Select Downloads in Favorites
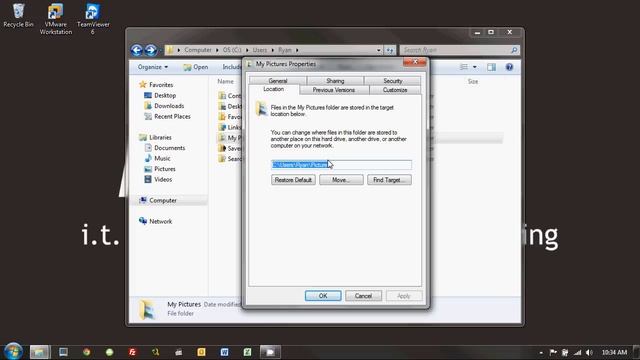This screenshot has height=360, width=640. 169,106
